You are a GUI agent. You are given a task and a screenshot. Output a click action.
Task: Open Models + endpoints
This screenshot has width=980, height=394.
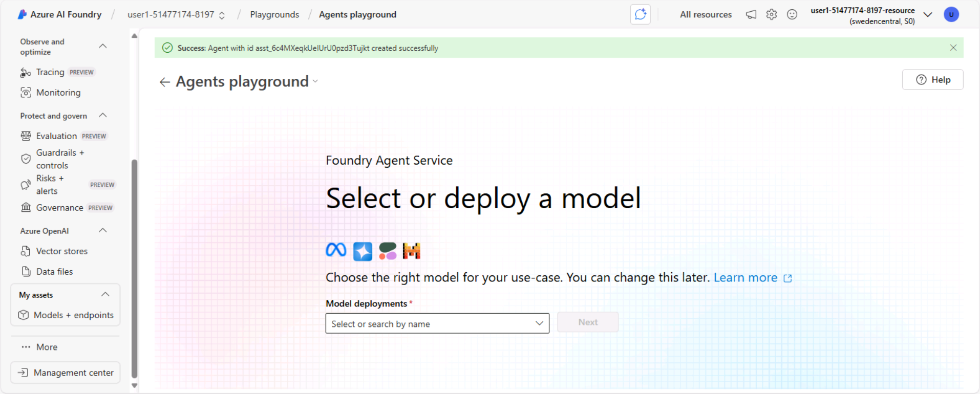coord(66,315)
